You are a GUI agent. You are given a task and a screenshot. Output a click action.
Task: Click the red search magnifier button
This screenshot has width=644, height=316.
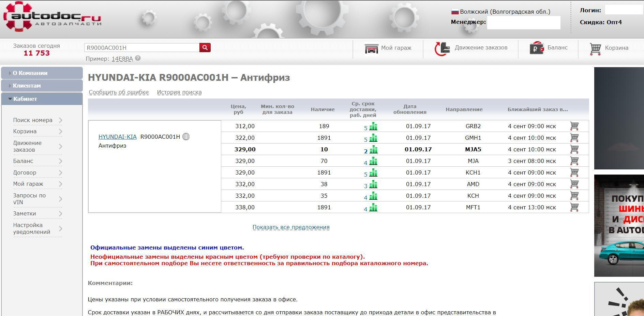coord(205,48)
